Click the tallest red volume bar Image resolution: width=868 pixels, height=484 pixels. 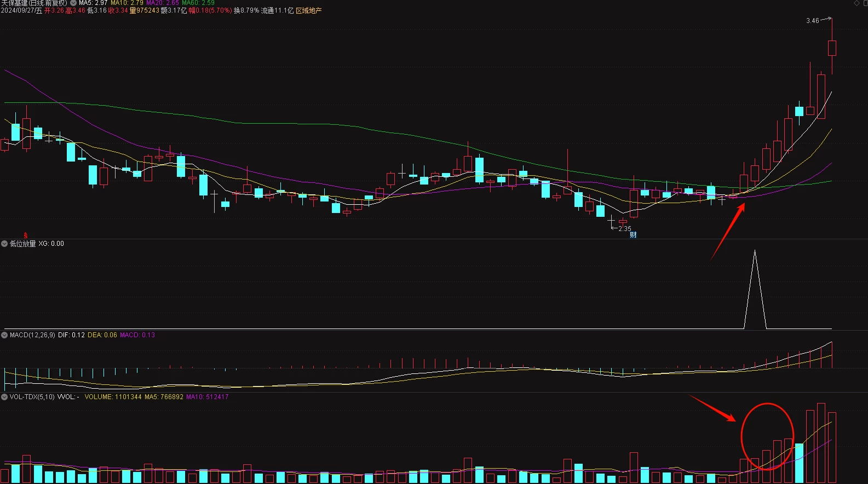821,443
